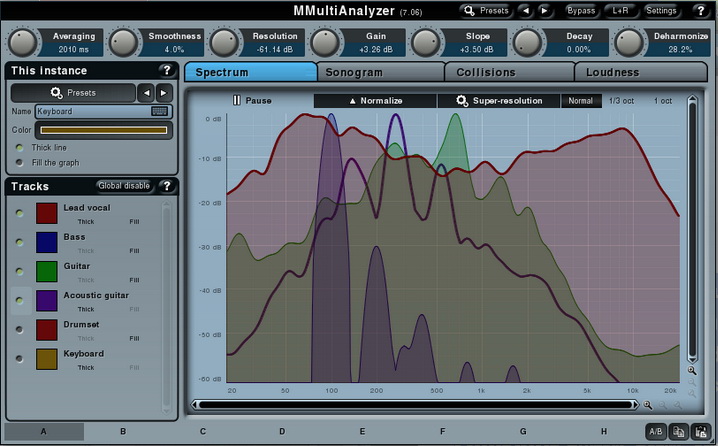Click the Resolution knob
The image size is (718, 446).
click(224, 43)
